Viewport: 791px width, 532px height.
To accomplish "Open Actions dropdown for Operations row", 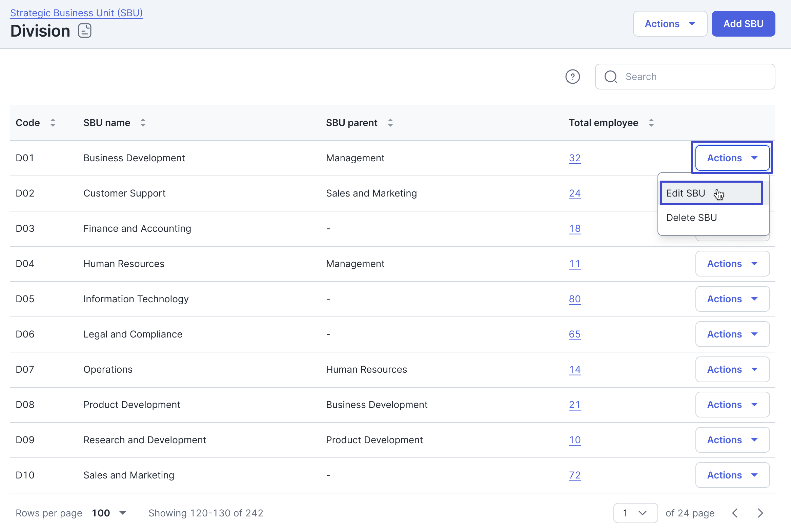I will [x=732, y=369].
